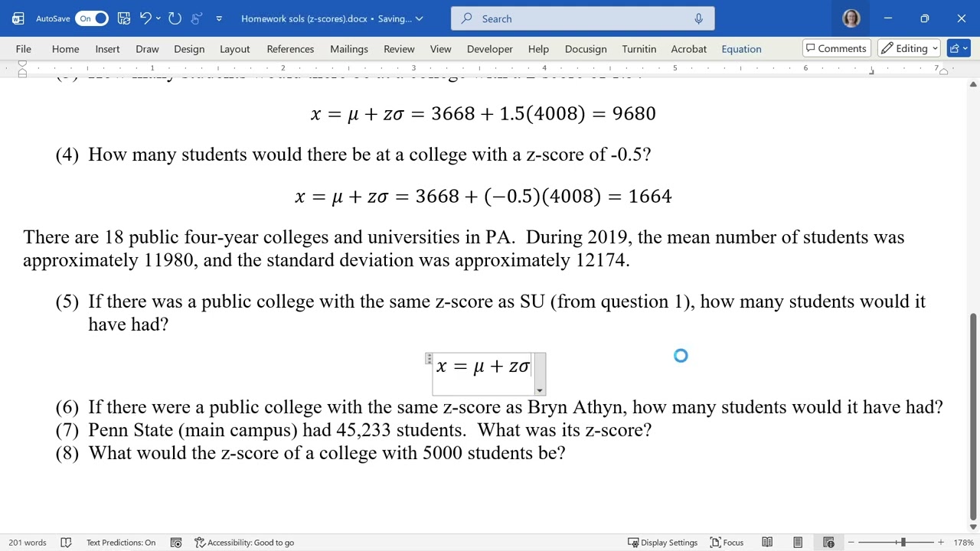This screenshot has width=980, height=551.
Task: Open the Acrobat ribbon tab
Action: coord(689,49)
